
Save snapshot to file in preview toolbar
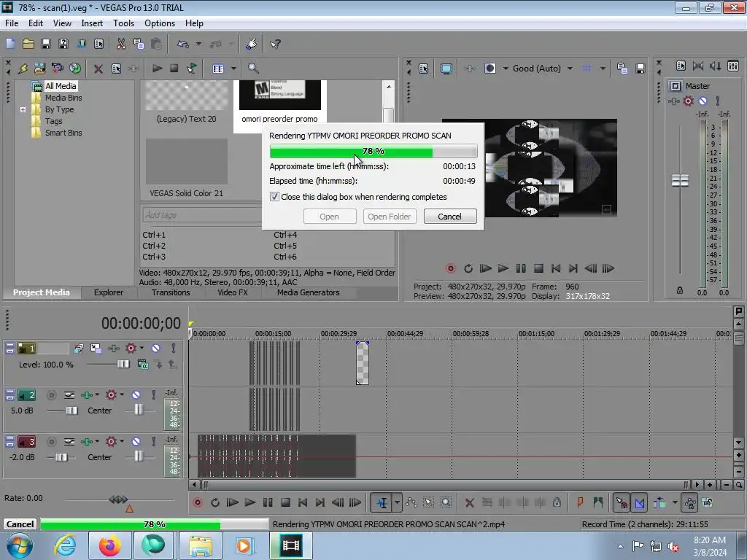pos(640,69)
